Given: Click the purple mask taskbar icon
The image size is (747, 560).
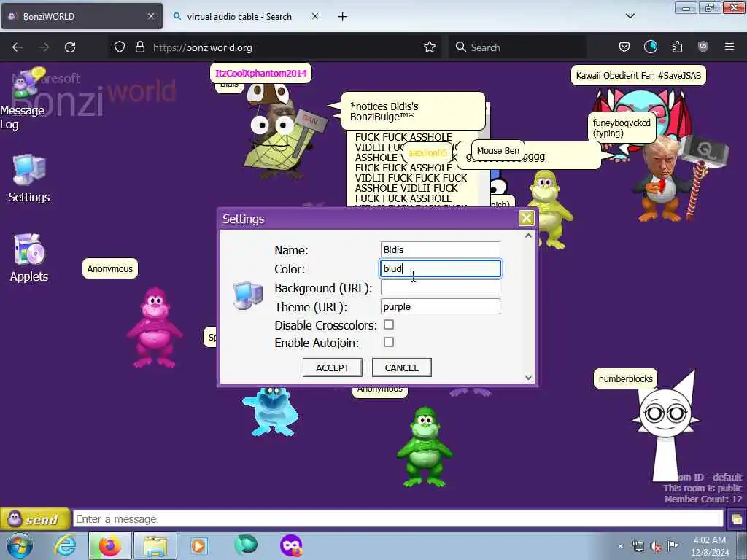Looking at the screenshot, I should pyautogui.click(x=291, y=545).
